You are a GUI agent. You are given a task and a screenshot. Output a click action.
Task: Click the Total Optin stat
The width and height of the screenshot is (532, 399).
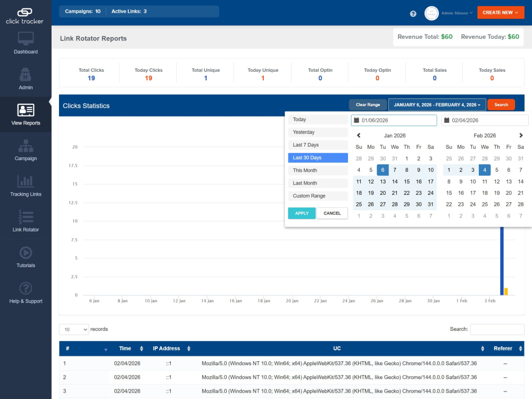click(x=320, y=74)
